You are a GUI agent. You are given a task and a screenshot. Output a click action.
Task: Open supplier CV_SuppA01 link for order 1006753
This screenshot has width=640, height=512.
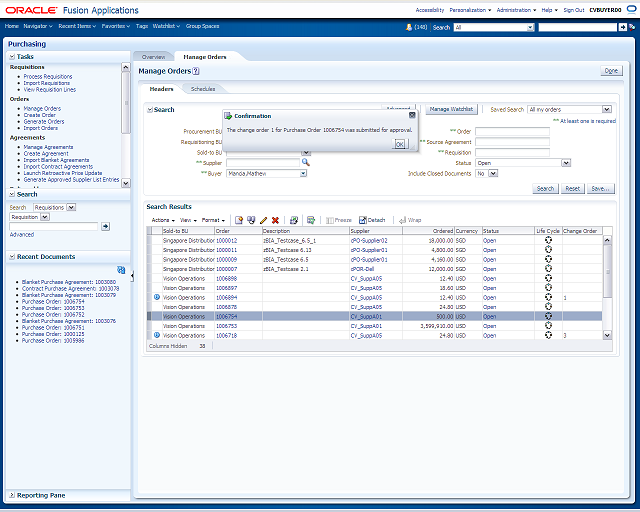(x=366, y=326)
